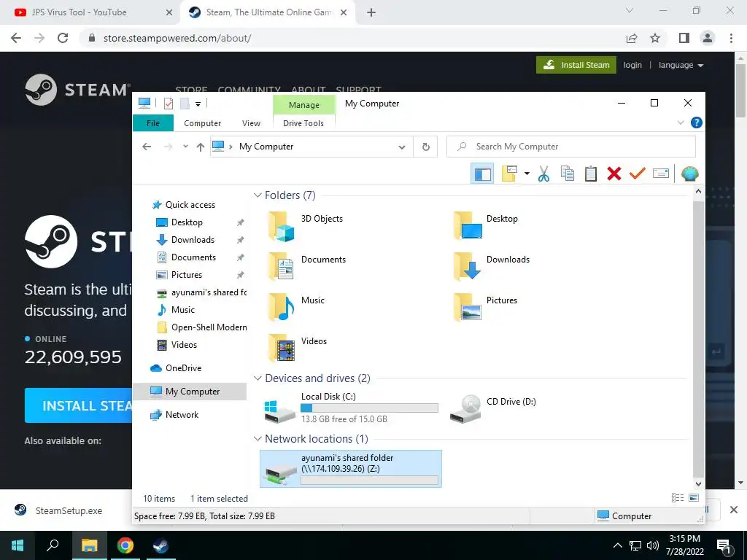
Task: Click the Paste clipboard icon in Explorer toolbar
Action: click(x=591, y=174)
